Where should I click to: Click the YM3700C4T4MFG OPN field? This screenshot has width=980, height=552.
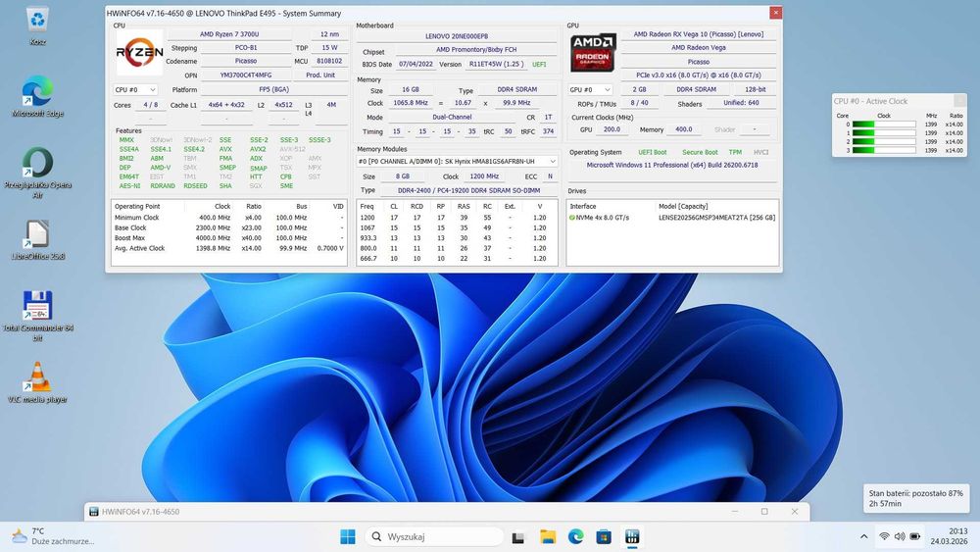(246, 75)
